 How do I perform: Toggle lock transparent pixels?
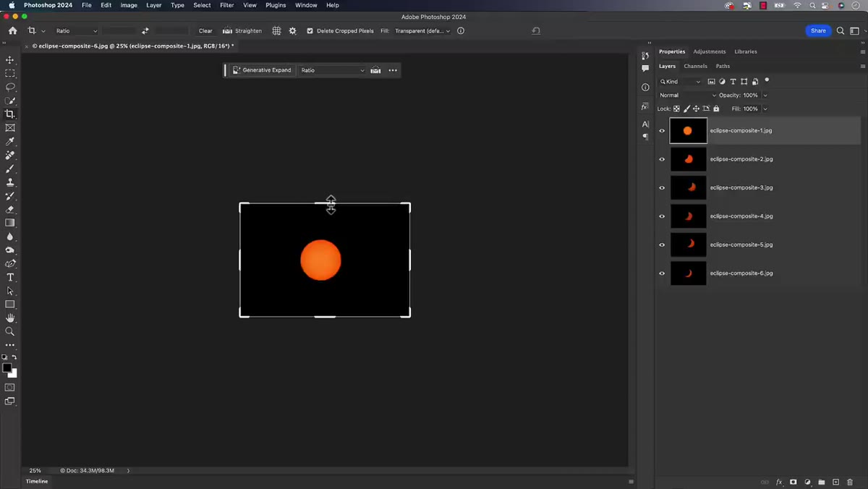tap(676, 109)
